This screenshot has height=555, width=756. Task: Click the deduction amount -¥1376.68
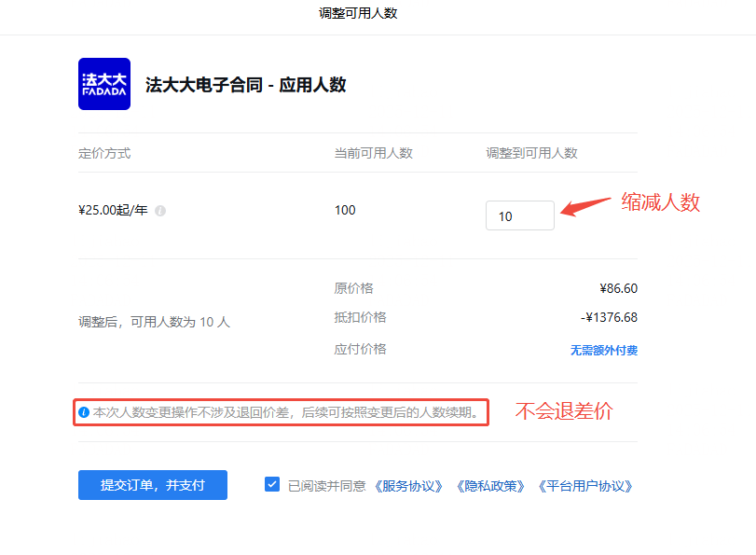click(x=610, y=317)
